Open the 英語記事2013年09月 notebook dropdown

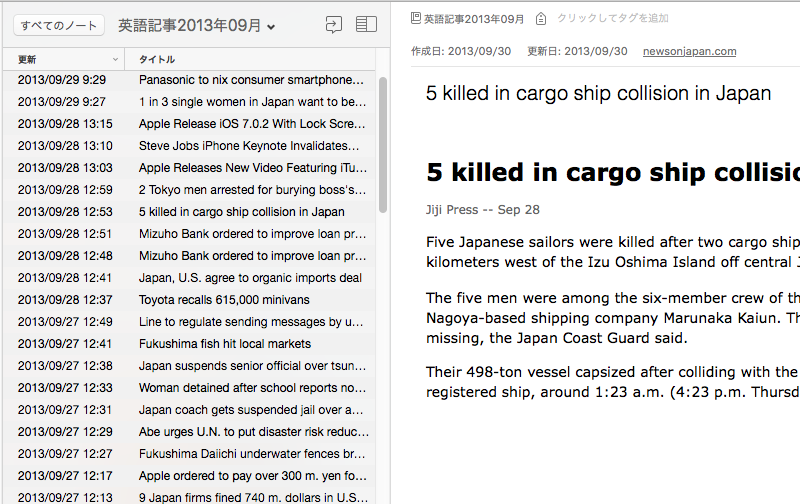click(x=196, y=26)
